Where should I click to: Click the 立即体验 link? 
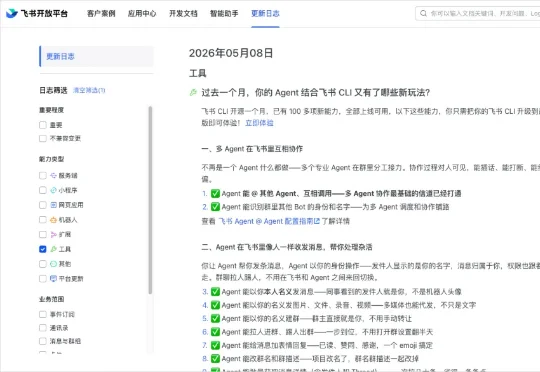pos(259,123)
